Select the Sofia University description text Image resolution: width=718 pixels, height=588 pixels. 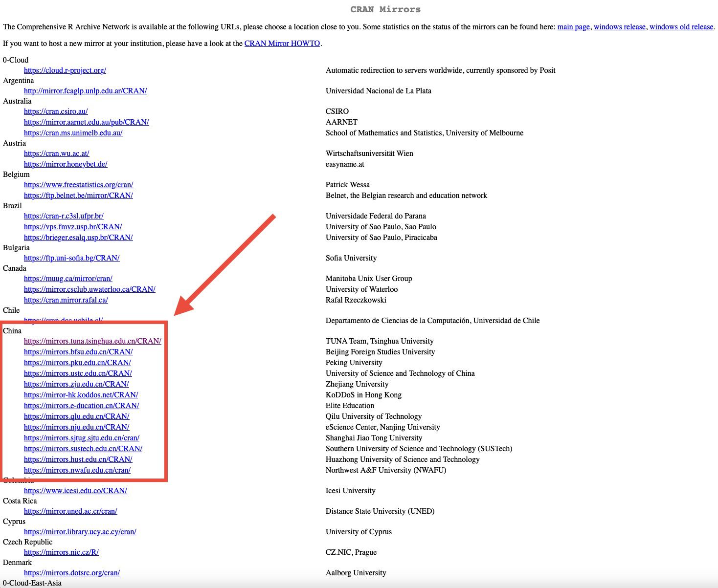point(351,258)
